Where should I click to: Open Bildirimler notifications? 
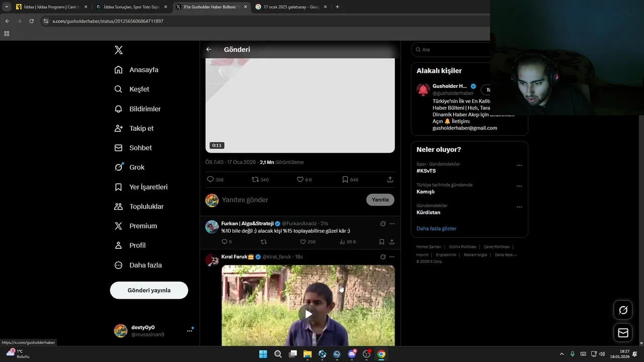coord(137,109)
